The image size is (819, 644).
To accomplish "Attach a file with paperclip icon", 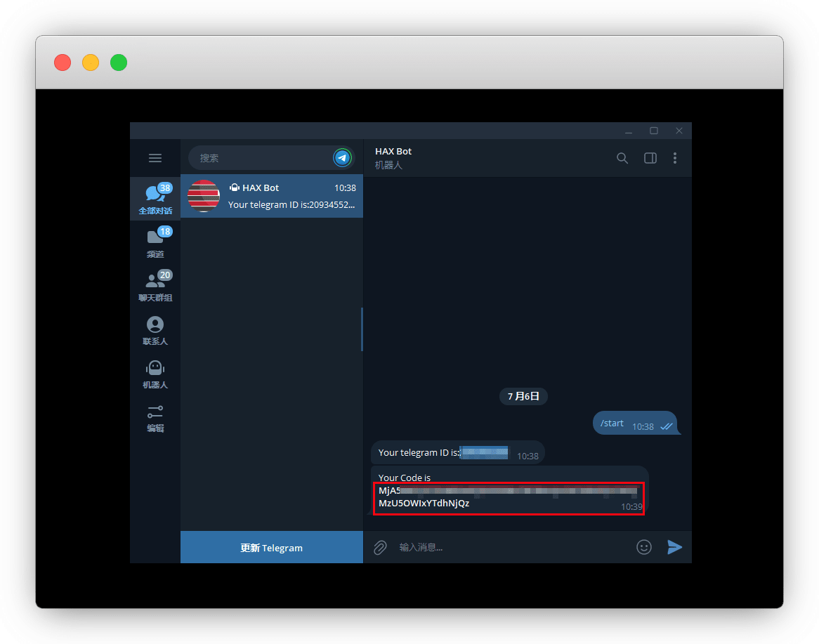I will click(380, 547).
